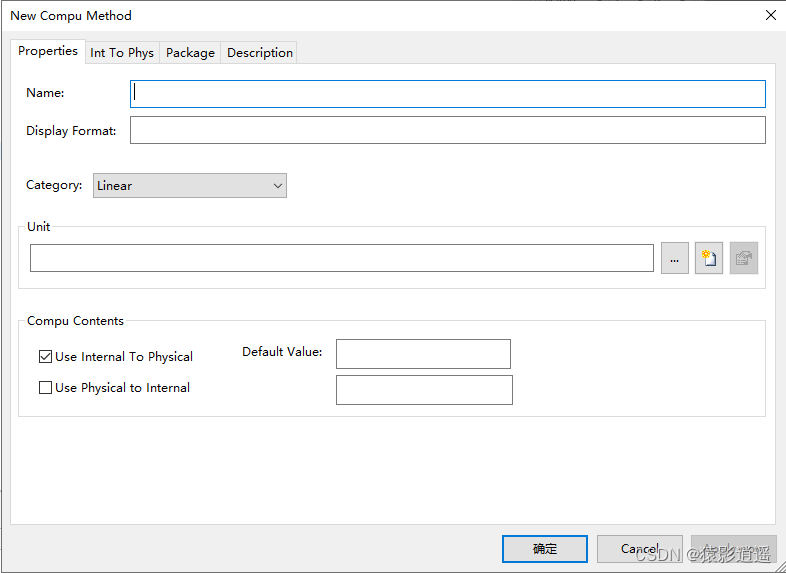The width and height of the screenshot is (786, 573).
Task: Open the Description tab
Action: tap(260, 53)
